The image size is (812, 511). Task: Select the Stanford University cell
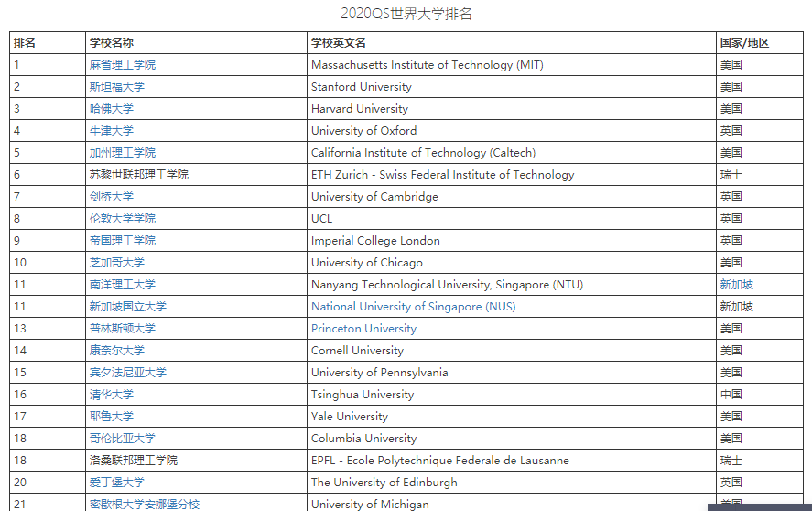tap(512, 87)
